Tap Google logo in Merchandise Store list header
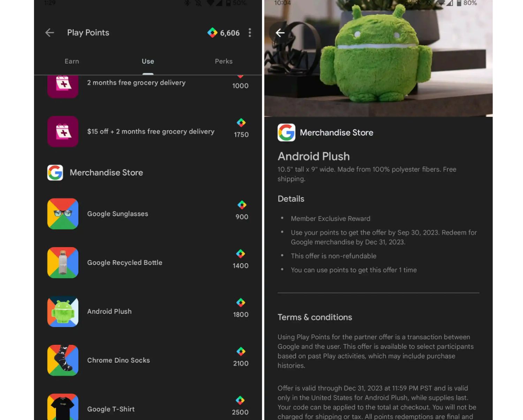 [55, 173]
